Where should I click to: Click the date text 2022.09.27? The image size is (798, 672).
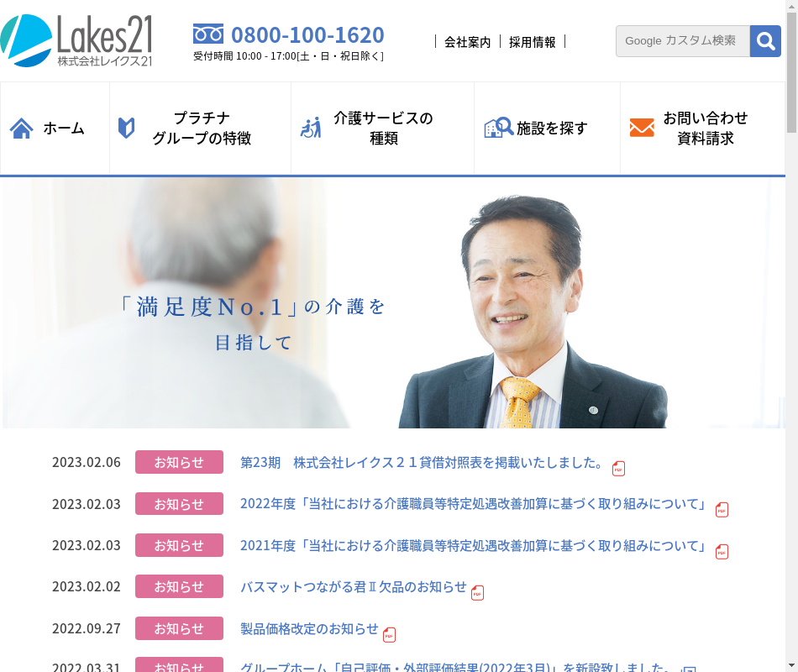coord(87,628)
